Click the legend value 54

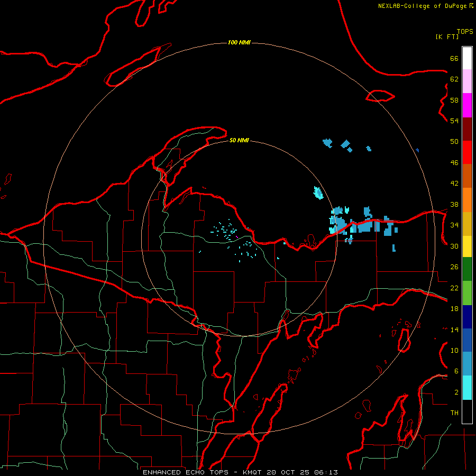point(454,121)
